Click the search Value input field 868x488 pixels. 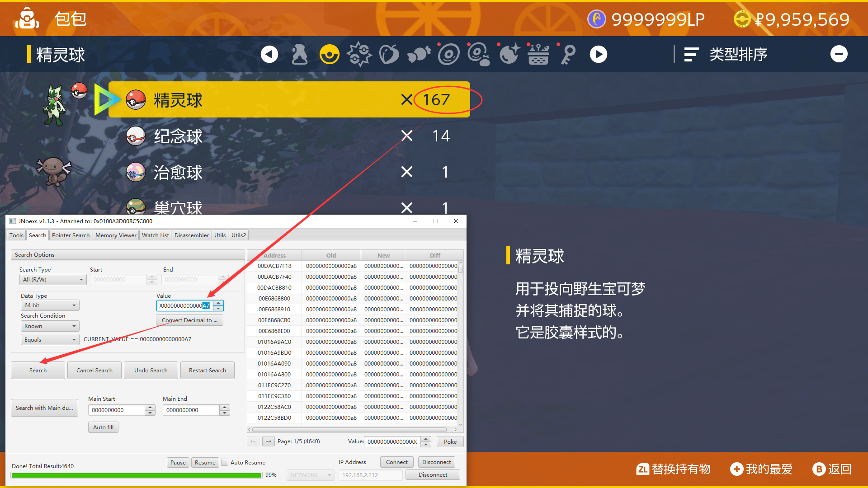pos(185,306)
